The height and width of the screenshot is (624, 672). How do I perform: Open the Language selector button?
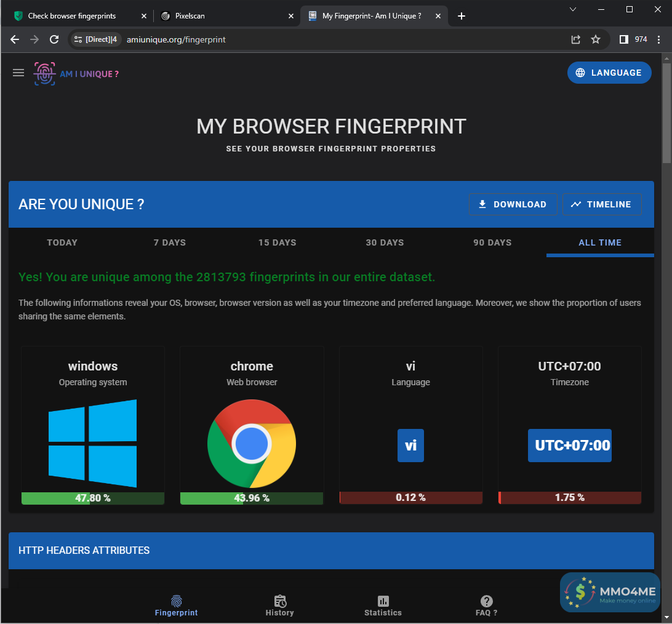(x=609, y=73)
